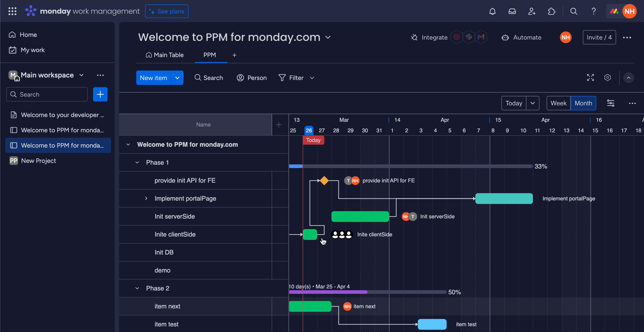The image size is (644, 332).
Task: Open the New item dropdown arrow
Action: click(x=177, y=78)
